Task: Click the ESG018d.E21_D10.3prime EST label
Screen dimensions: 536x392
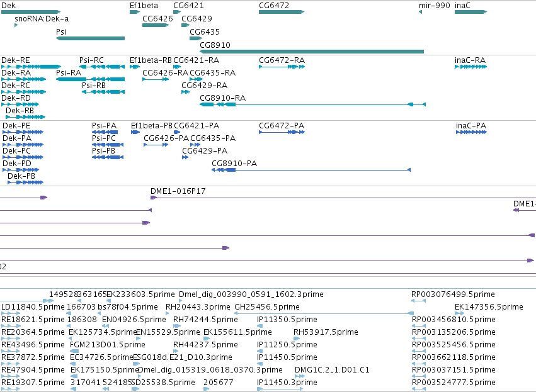Action: point(183,357)
